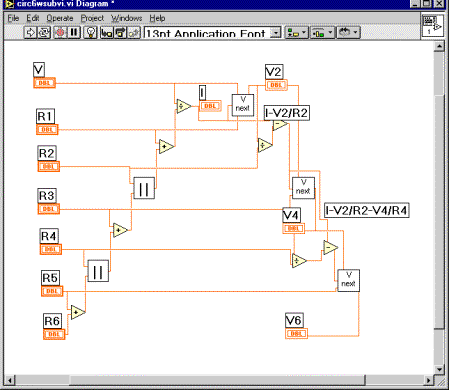Expand the Align Objects dropdown

[x=296, y=33]
